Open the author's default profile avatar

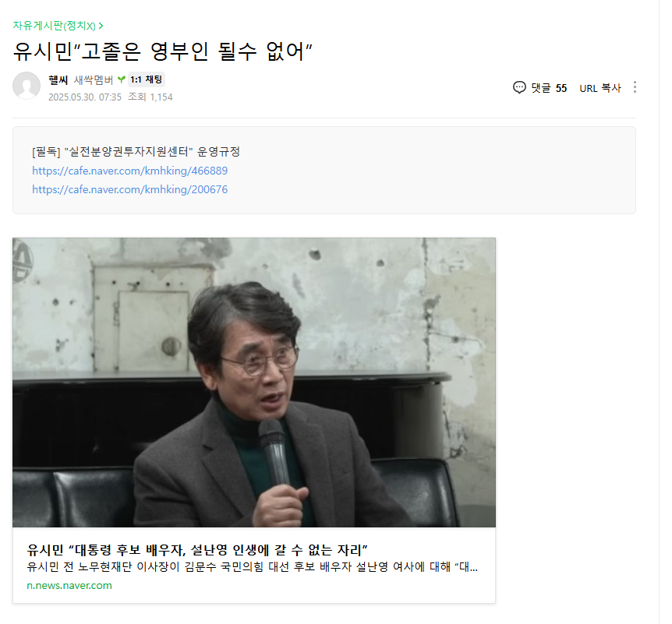click(27, 86)
